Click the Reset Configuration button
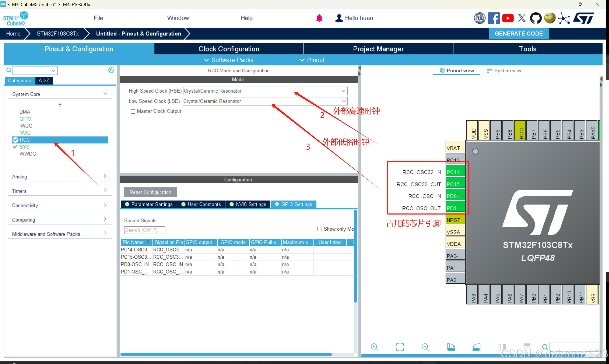Screen dimensions: 609x364 pyautogui.click(x=150, y=192)
